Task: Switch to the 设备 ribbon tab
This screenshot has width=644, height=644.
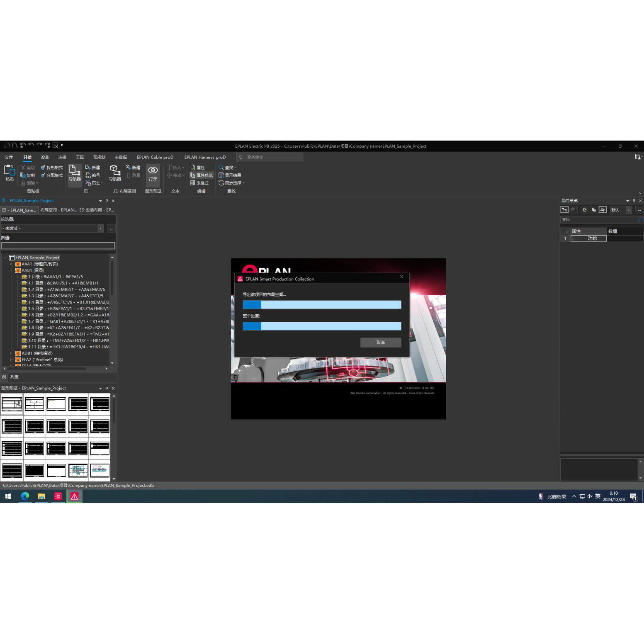Action: click(x=45, y=157)
